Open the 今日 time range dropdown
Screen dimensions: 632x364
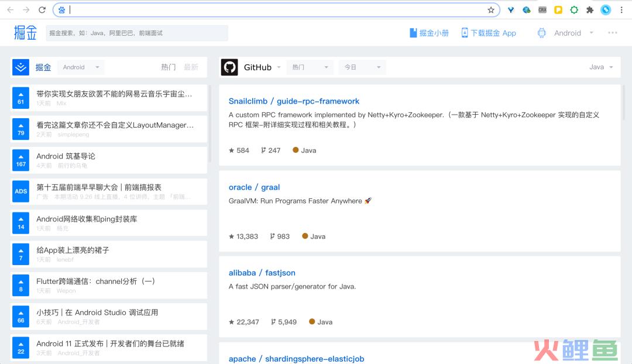[362, 67]
